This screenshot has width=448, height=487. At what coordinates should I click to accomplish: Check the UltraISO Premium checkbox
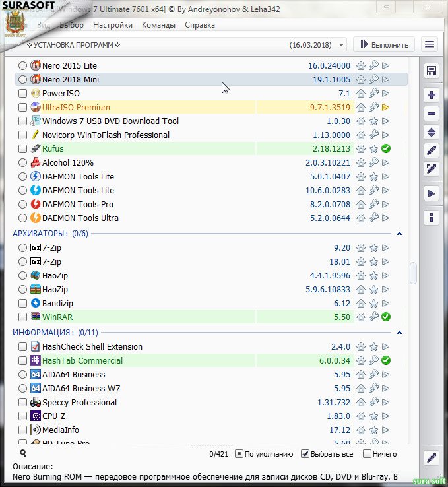22,108
